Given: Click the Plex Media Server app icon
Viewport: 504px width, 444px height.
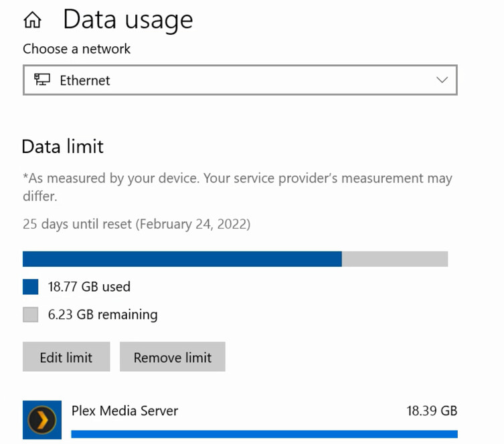Looking at the screenshot, I should click(x=42, y=420).
